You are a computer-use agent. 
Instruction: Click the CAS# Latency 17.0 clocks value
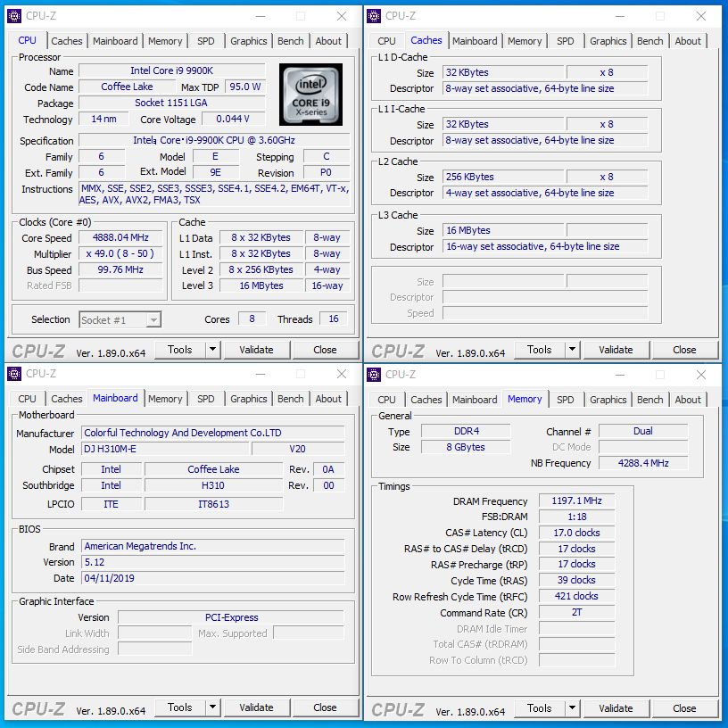click(x=576, y=533)
